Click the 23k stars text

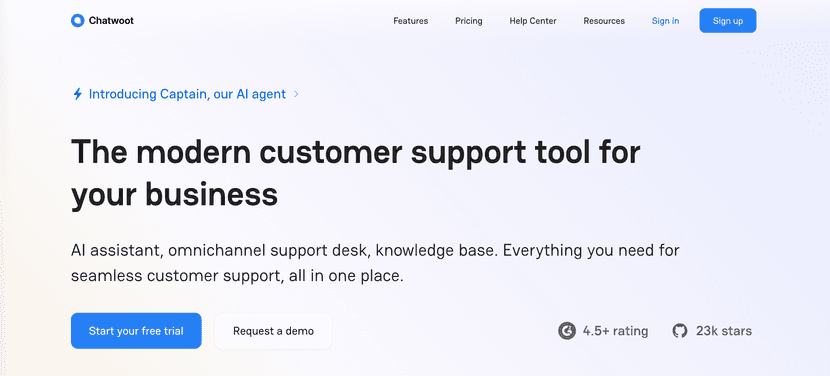724,331
